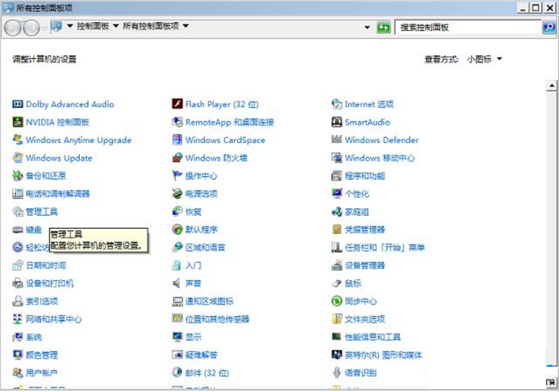Open the 位置和其他传感器 link
559x392 pixels.
point(217,319)
